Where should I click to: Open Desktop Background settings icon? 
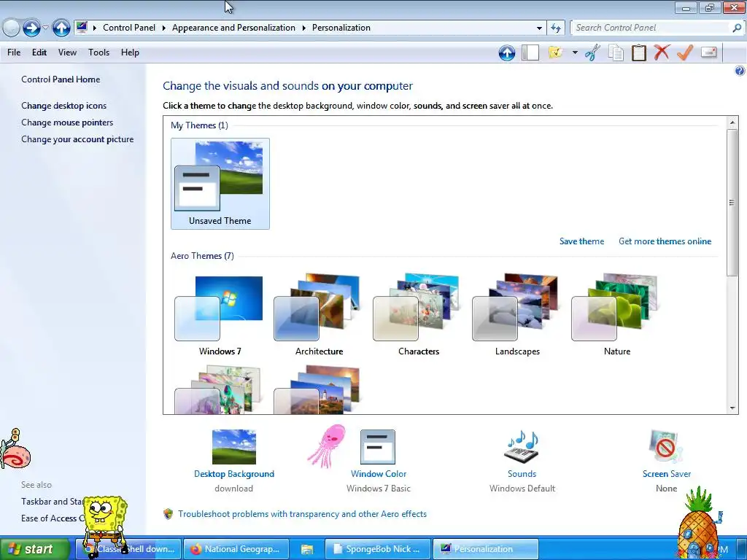coord(234,447)
